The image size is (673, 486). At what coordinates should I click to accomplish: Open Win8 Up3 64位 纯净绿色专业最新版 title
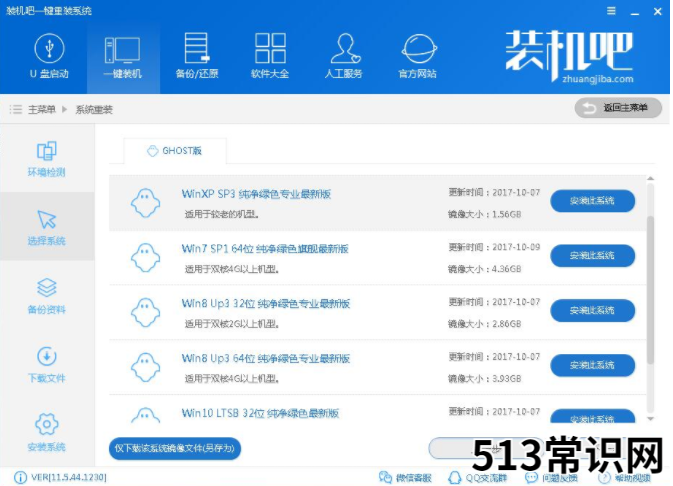coord(266,358)
